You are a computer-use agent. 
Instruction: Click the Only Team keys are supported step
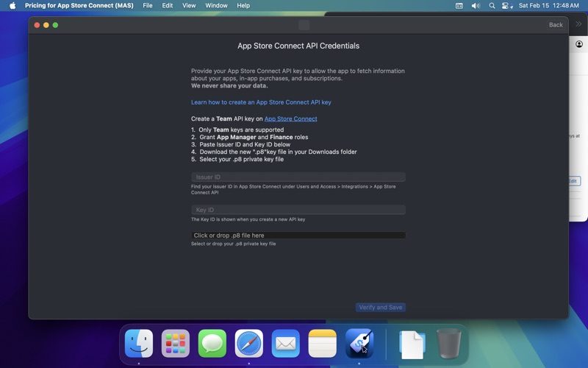click(237, 130)
